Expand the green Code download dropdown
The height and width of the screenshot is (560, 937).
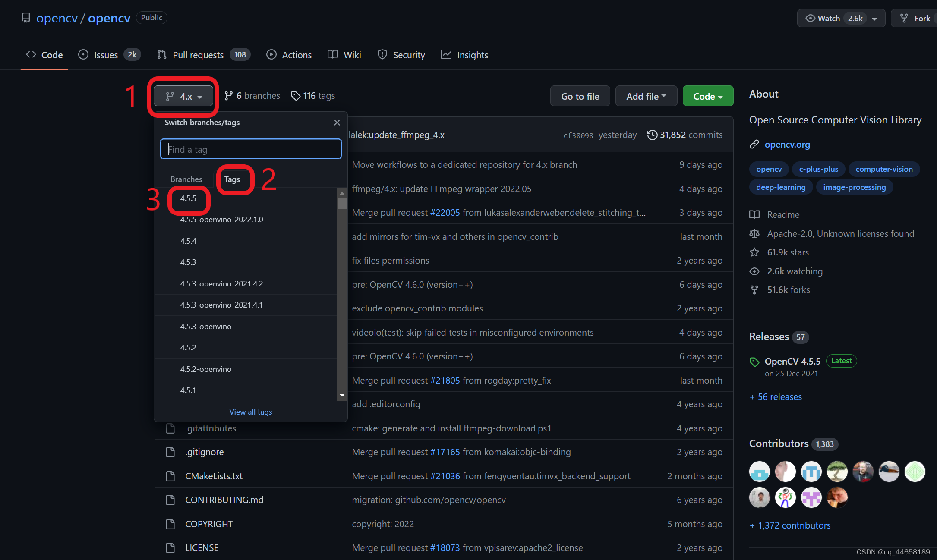point(708,96)
